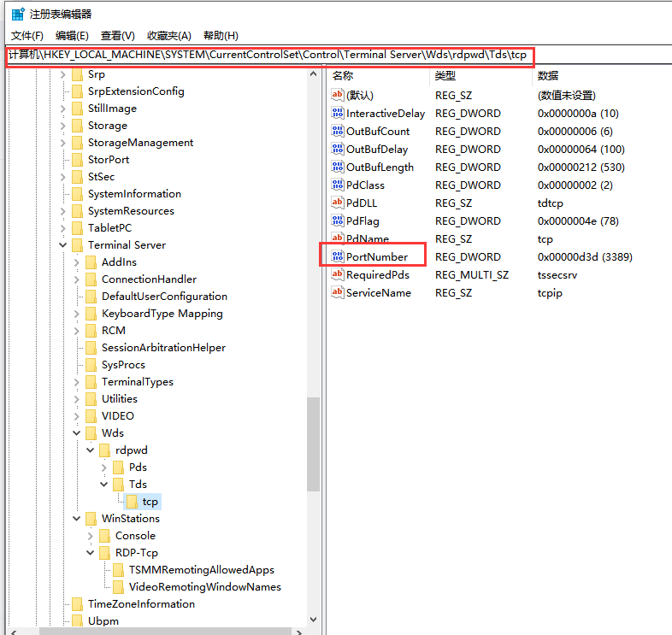Expand the Console tree node
The image size is (672, 635).
pos(91,536)
